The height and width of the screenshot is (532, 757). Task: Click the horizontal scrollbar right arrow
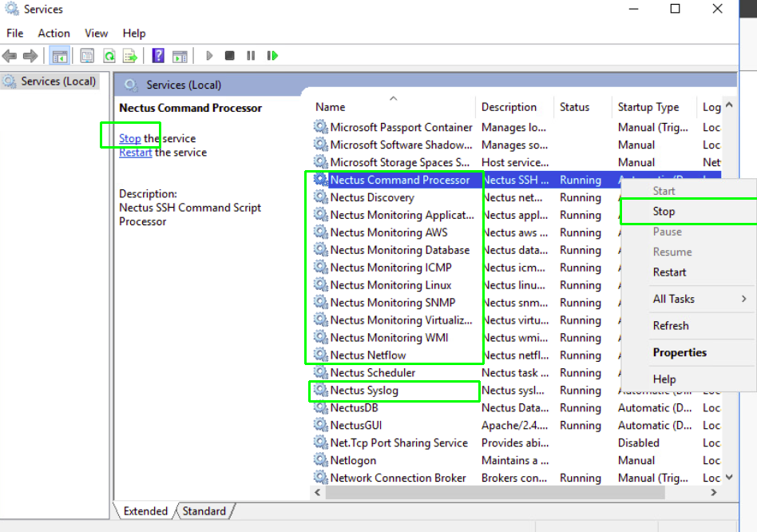pyautogui.click(x=714, y=493)
